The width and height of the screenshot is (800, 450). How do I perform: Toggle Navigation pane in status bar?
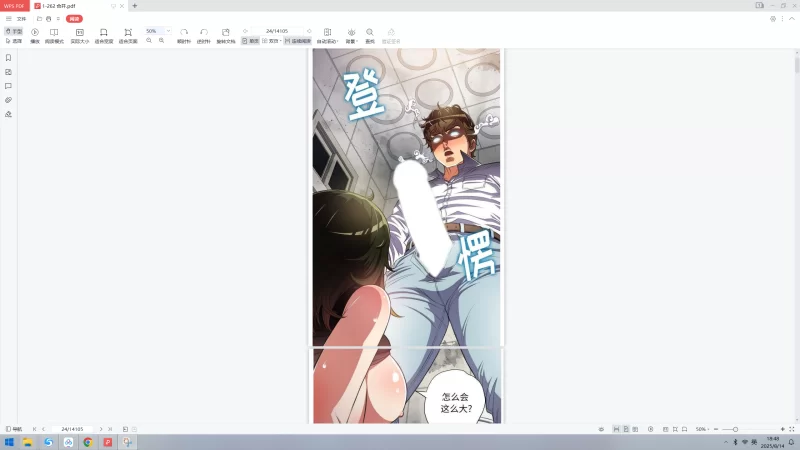pyautogui.click(x=14, y=429)
